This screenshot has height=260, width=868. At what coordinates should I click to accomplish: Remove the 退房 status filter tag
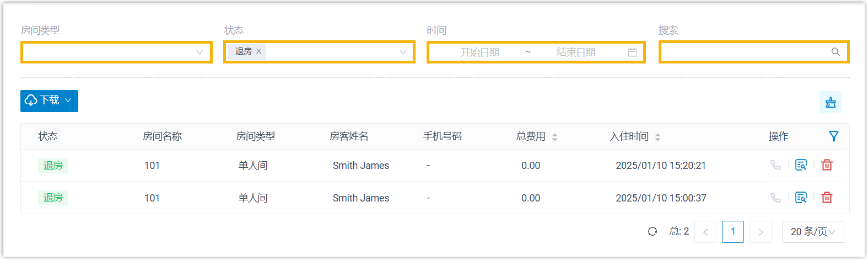tap(258, 51)
